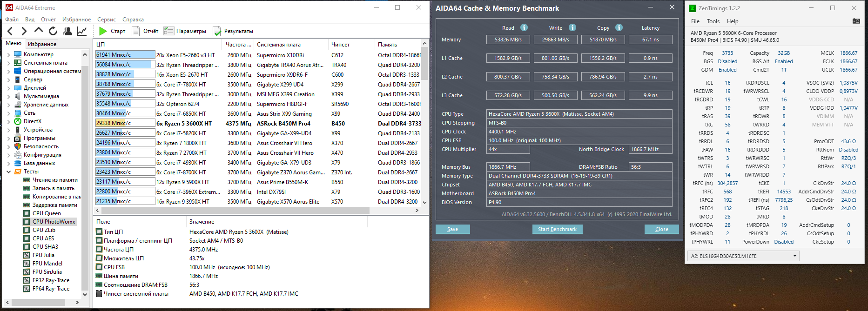Expand the Сеть tree node
This screenshot has height=311, width=868.
[x=8, y=113]
